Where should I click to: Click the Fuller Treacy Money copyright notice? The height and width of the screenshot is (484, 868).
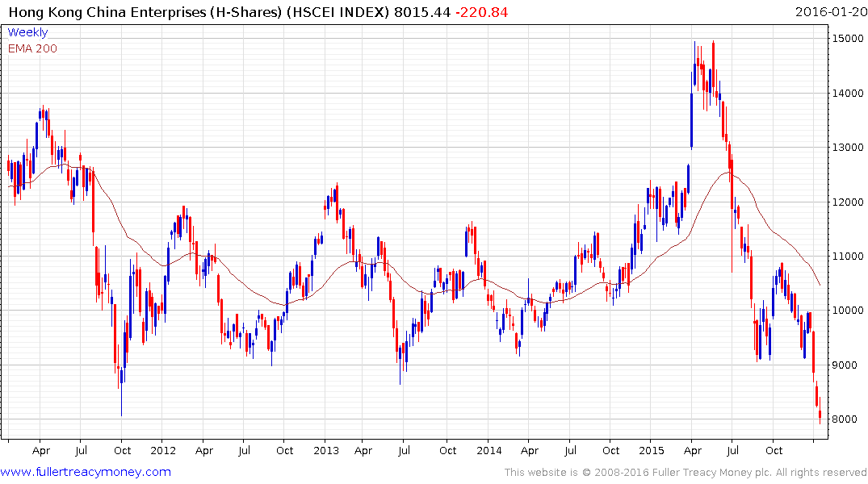(x=686, y=472)
